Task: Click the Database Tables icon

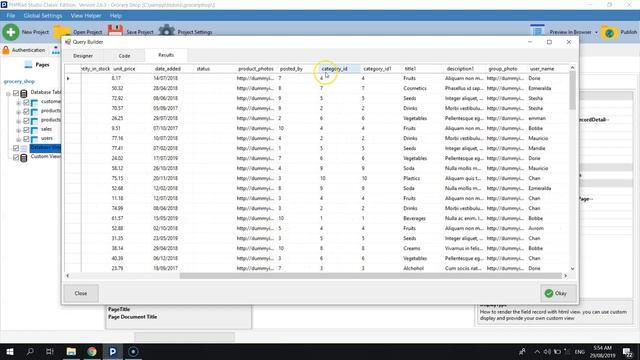Action: (24, 93)
